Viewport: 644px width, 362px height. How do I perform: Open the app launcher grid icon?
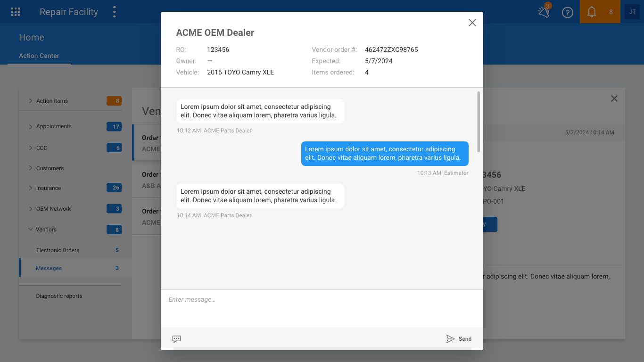(x=16, y=12)
